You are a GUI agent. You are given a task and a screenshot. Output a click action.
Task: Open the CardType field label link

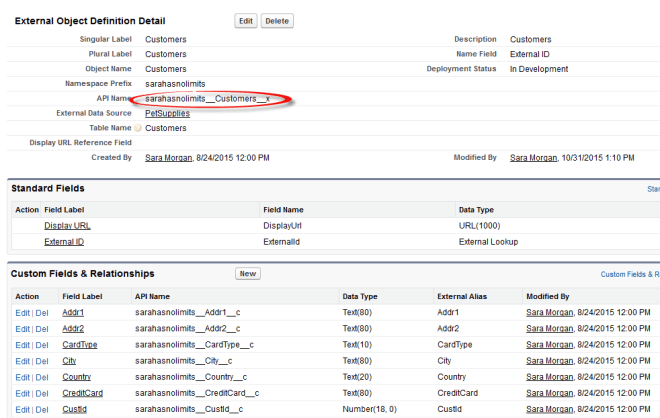80,345
